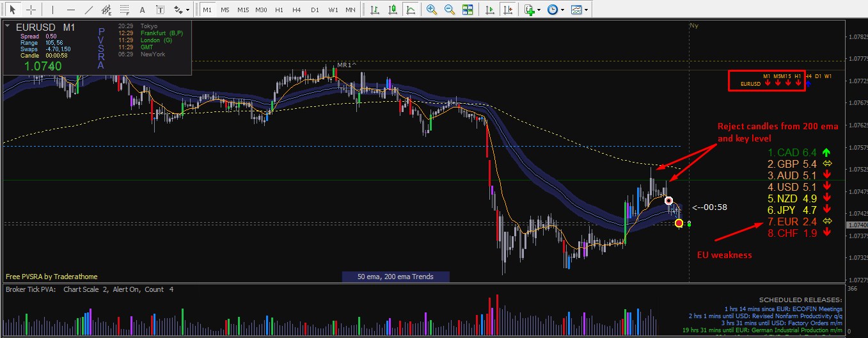Tile chart windows using toolbar icon
This screenshot has height=338, width=868.
point(468,10)
